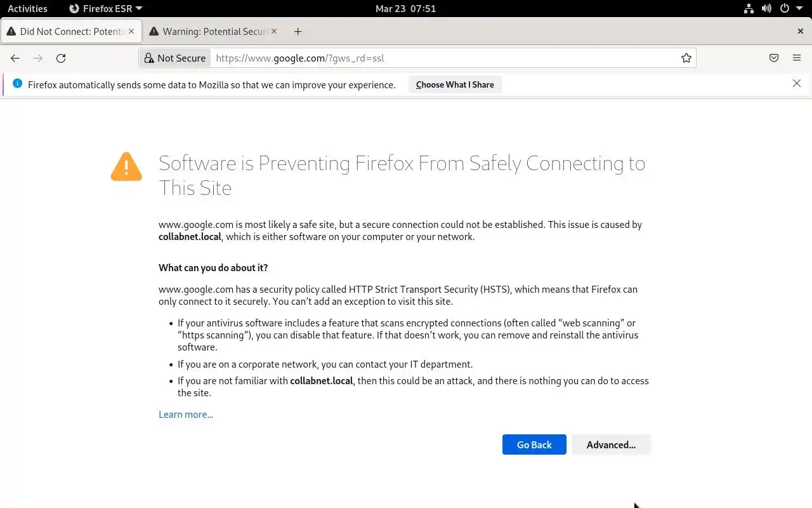Reload the current page
Viewport: 812px width, 508px height.
pos(61,58)
